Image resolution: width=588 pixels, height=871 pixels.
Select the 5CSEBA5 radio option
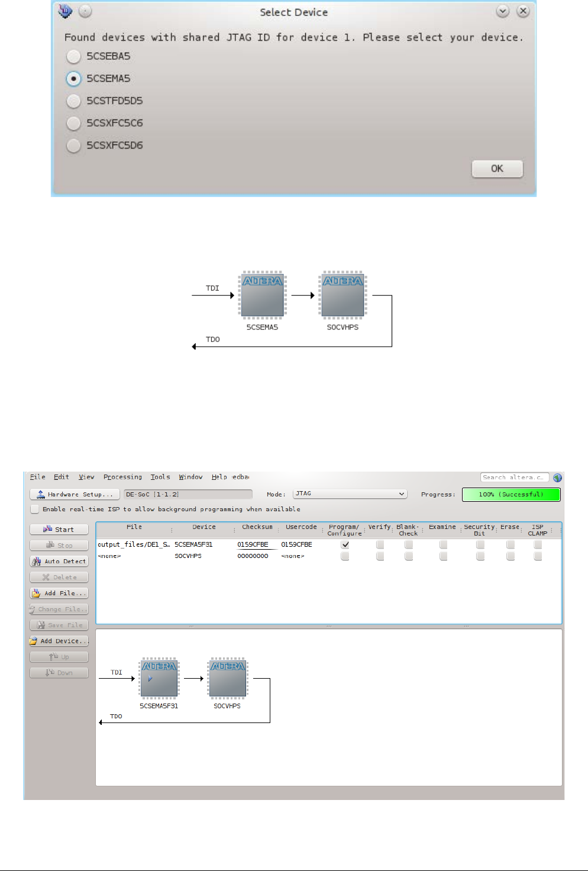click(73, 56)
